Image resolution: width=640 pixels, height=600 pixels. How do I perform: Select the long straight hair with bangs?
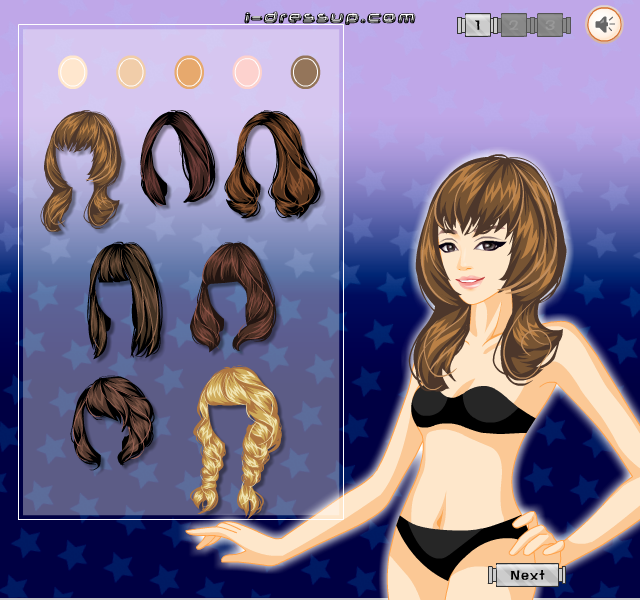[125, 300]
